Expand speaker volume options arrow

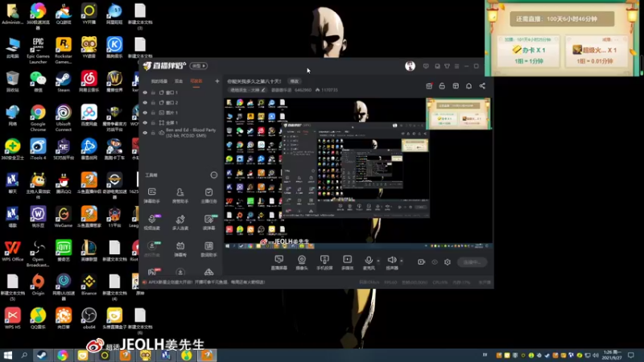click(402, 261)
